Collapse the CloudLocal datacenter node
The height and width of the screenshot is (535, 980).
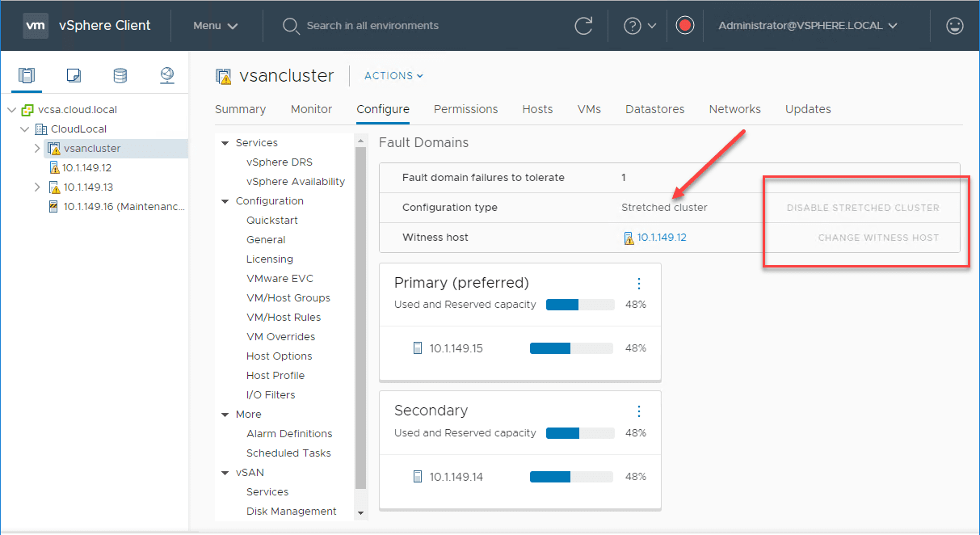(x=25, y=129)
